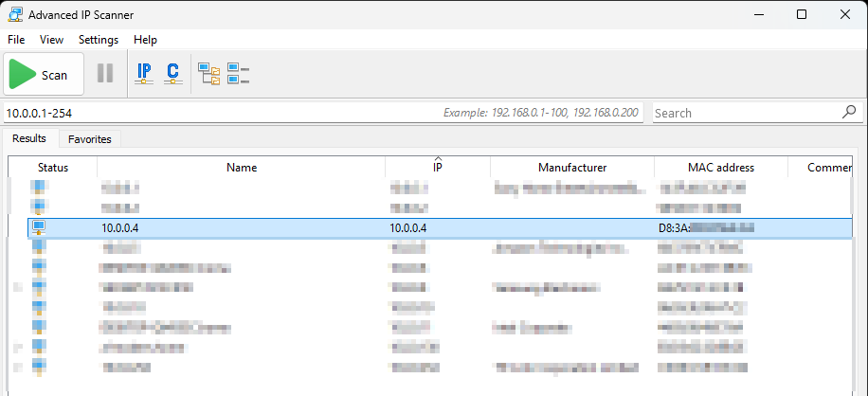The image size is (868, 396).
Task: Click the computer icon for 10.0.0.4
Action: click(x=39, y=227)
